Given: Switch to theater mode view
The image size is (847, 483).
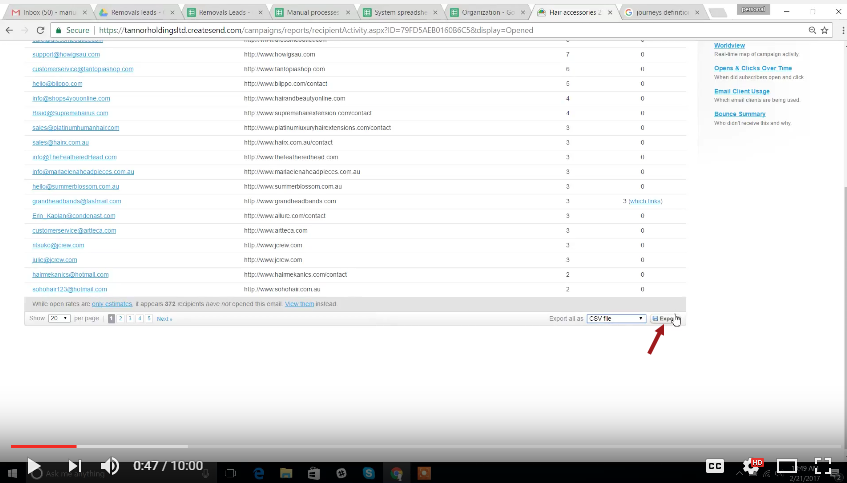Looking at the screenshot, I should tap(787, 466).
